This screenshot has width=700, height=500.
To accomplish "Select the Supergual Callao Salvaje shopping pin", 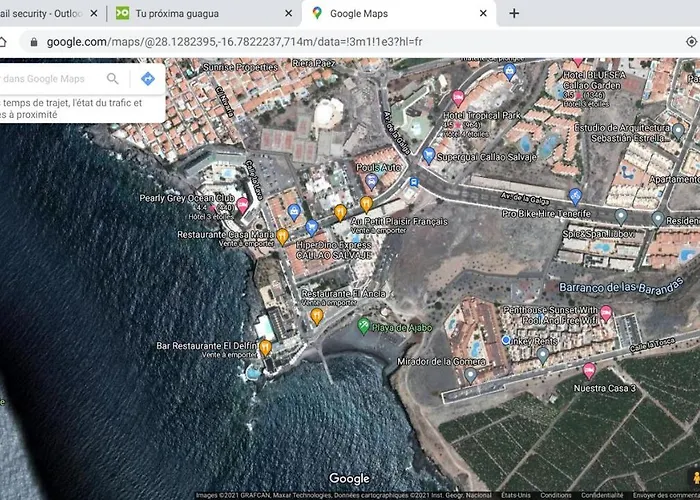I will click(428, 155).
